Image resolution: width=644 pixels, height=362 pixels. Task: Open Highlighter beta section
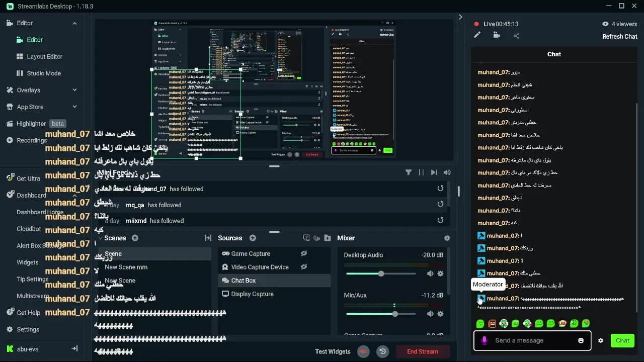(37, 124)
